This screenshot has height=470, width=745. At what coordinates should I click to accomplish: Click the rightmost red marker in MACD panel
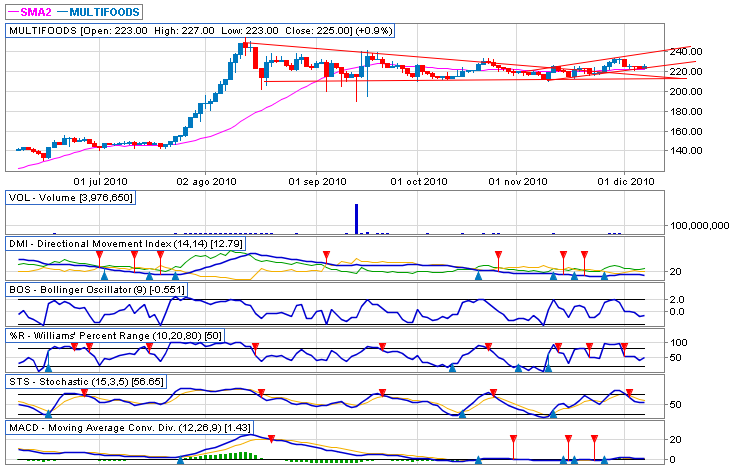594,439
